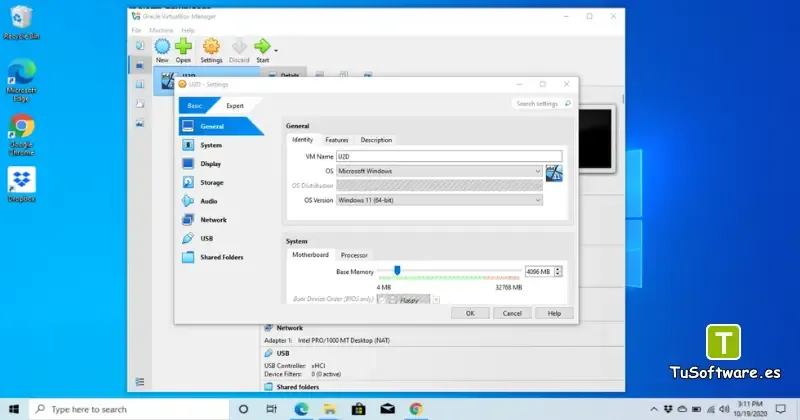The width and height of the screenshot is (800, 420).
Task: Select Shared Folders in the settings sidebar
Action: (221, 257)
